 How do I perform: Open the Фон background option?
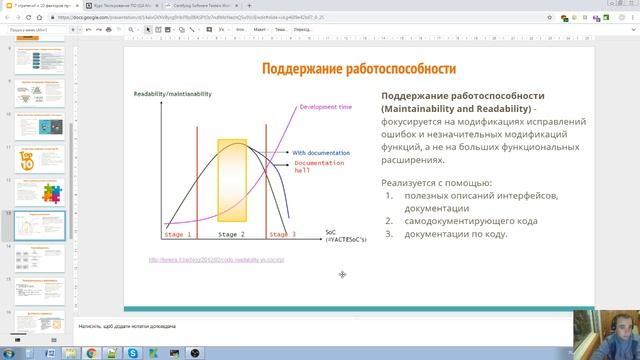[240, 30]
